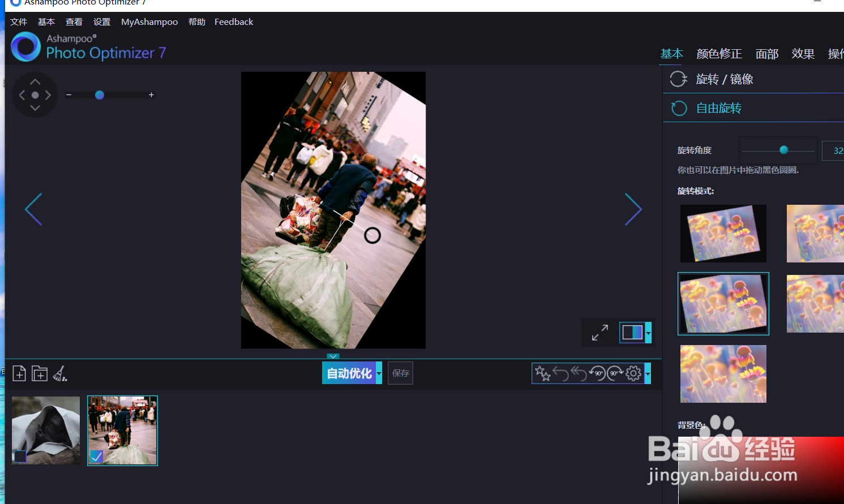Select the middle-right rotation mode preview
This screenshot has height=504, width=844.
click(x=815, y=304)
